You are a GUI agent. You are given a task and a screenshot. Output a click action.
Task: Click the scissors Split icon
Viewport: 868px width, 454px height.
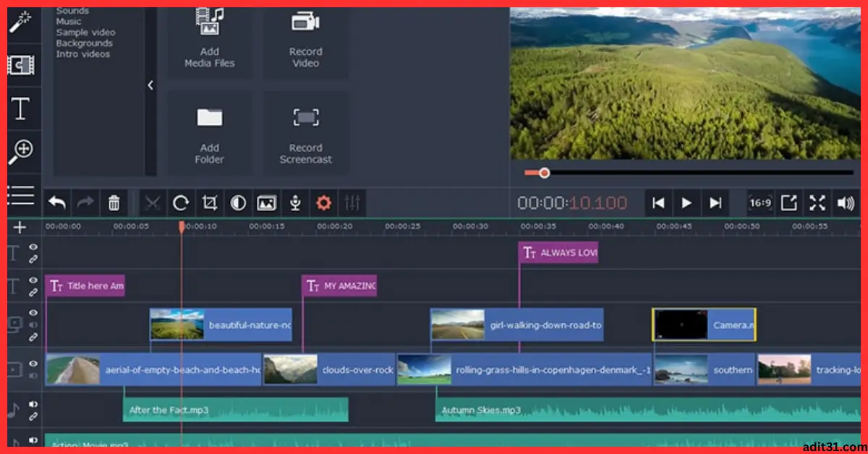[152, 203]
